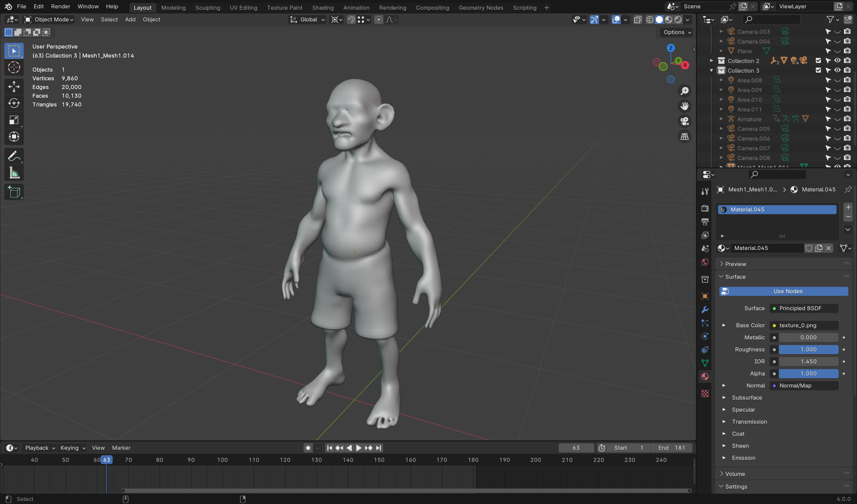Select the Rotate tool
Screen dimensions: 857x504
[14, 103]
